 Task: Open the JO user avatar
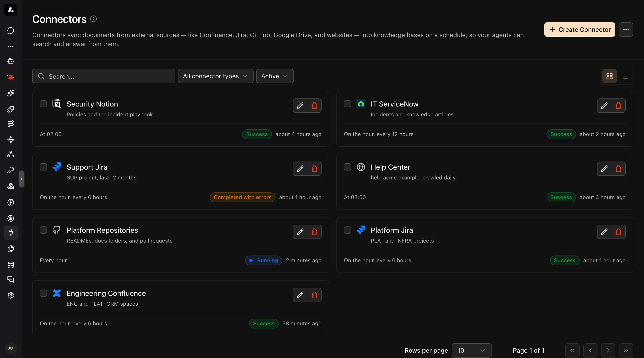11,348
